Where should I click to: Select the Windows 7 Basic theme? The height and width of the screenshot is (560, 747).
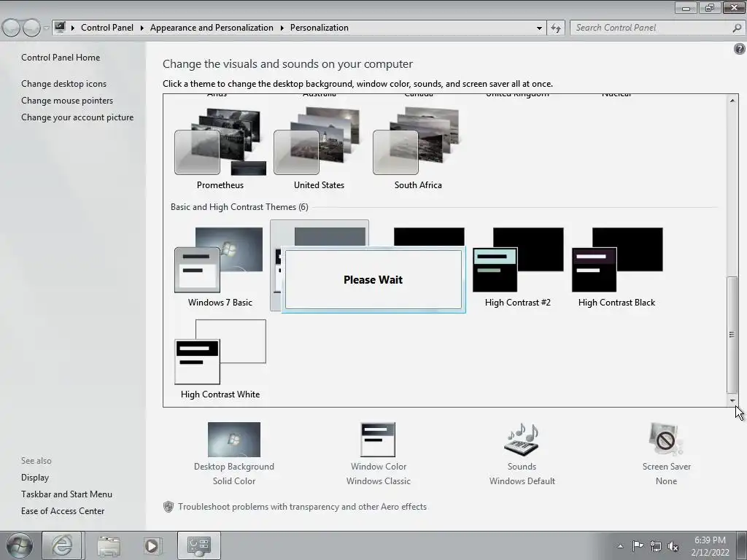point(220,260)
